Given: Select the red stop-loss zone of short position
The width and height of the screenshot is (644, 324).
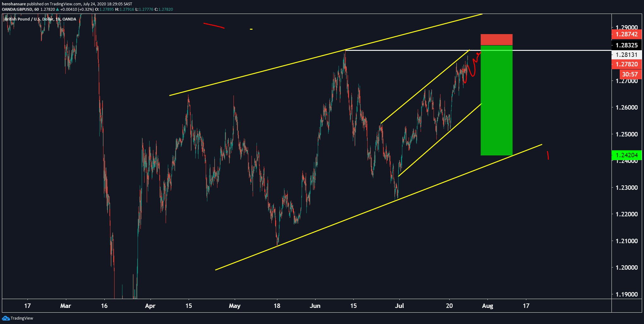Looking at the screenshot, I should tap(496, 39).
